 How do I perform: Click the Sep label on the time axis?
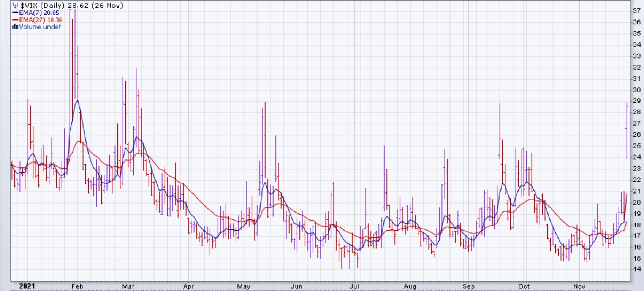pos(468,286)
